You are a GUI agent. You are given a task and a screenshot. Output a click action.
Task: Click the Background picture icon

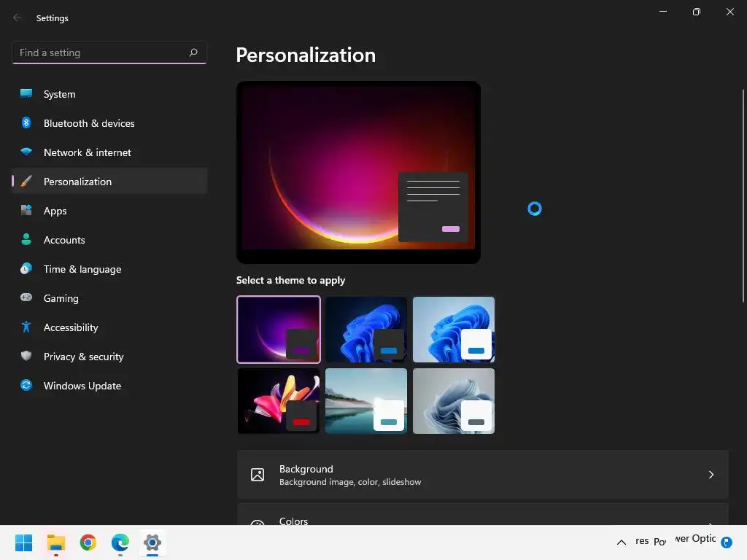tap(258, 474)
